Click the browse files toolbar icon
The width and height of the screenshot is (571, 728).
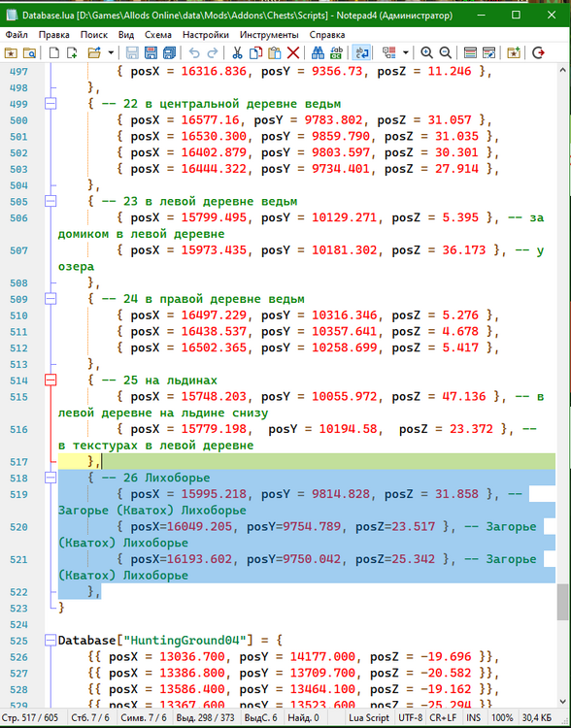point(29,53)
